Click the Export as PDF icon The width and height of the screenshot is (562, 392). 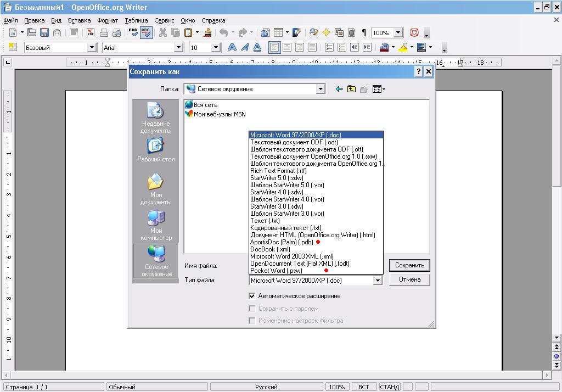91,32
